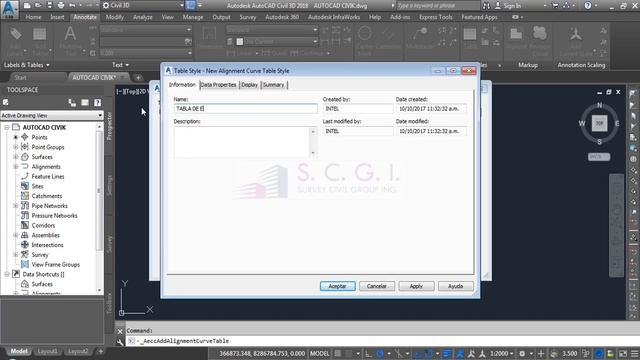Click the Aceptar button
This screenshot has width=640, height=360.
[x=338, y=286]
